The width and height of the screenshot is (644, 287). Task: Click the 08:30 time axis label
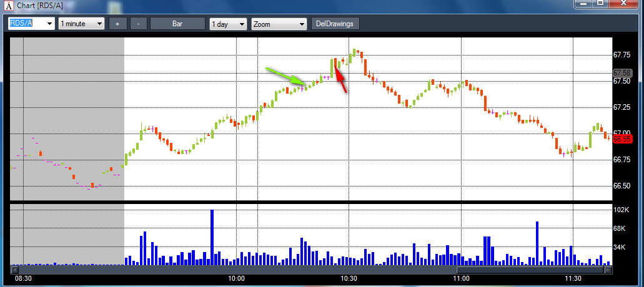pos(23,278)
